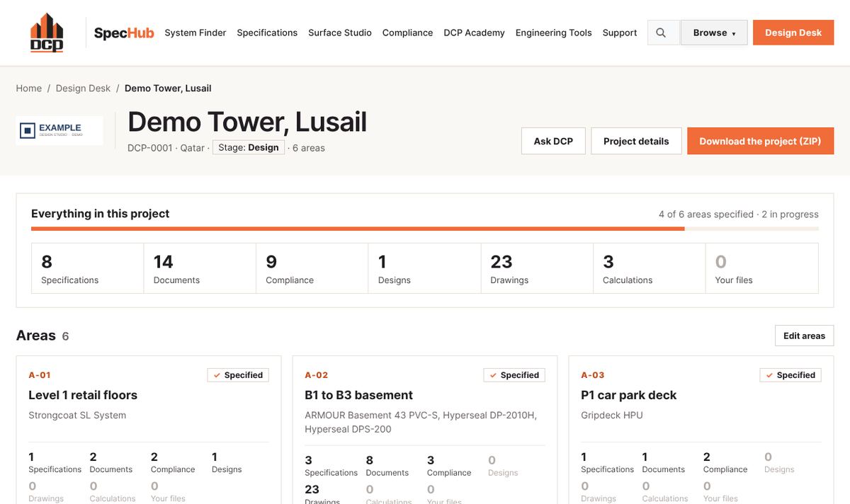Click the project areas progress bar
This screenshot has width=850, height=504.
425,229
